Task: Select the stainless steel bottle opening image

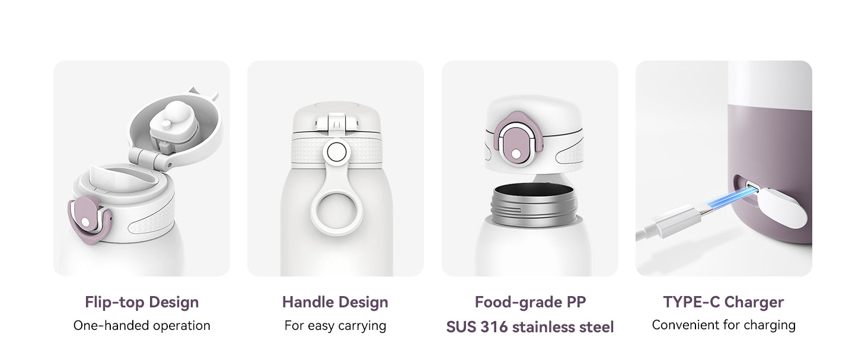Action: pyautogui.click(x=530, y=169)
